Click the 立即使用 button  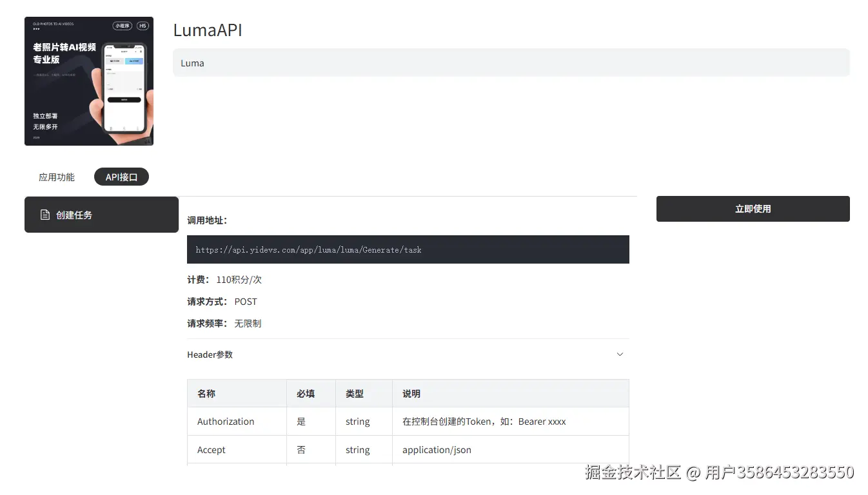[x=753, y=209]
